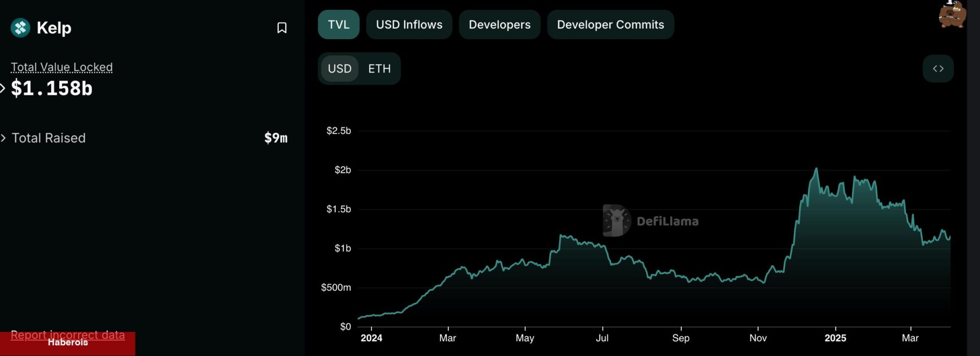The image size is (980, 356).
Task: Click the $2b axis label
Action: (x=342, y=170)
